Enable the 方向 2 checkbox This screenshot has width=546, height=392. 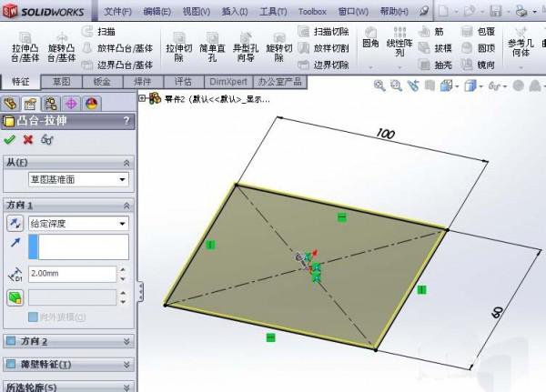pyautogui.click(x=11, y=341)
